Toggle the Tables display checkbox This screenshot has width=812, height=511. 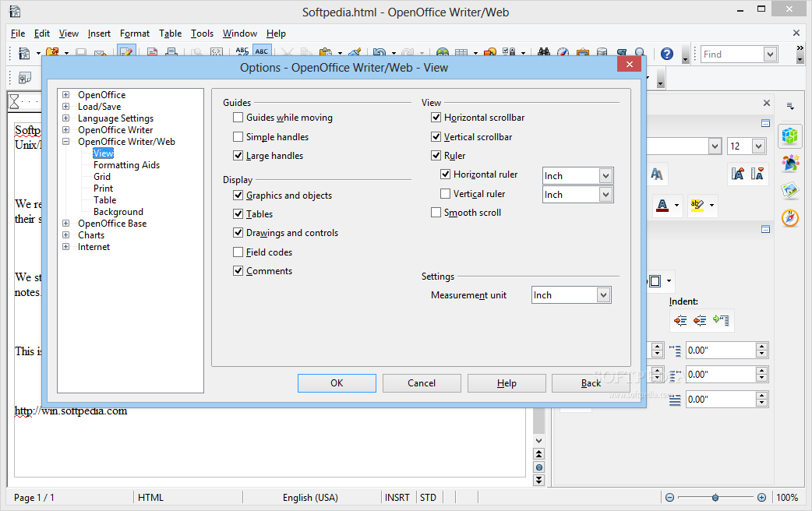point(238,213)
